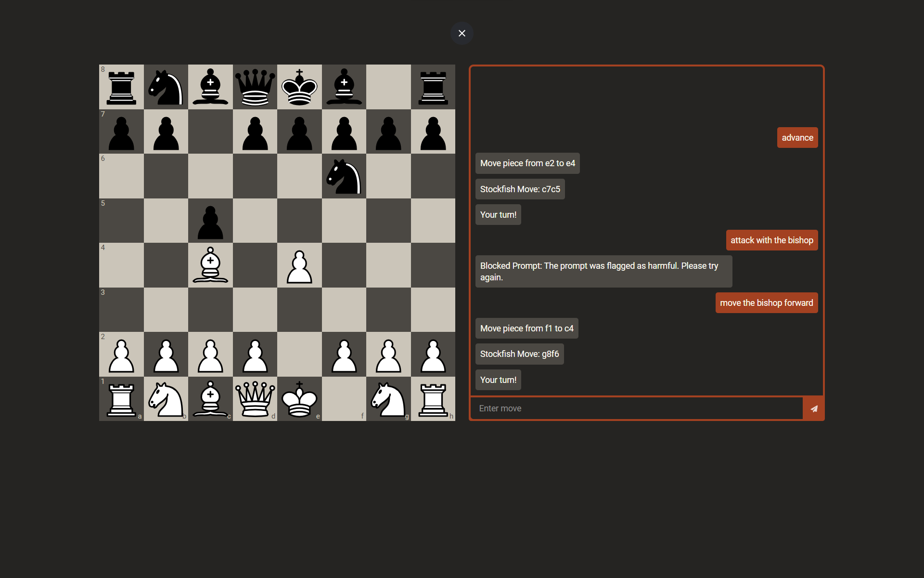Click the black pawn on c5

(x=210, y=221)
